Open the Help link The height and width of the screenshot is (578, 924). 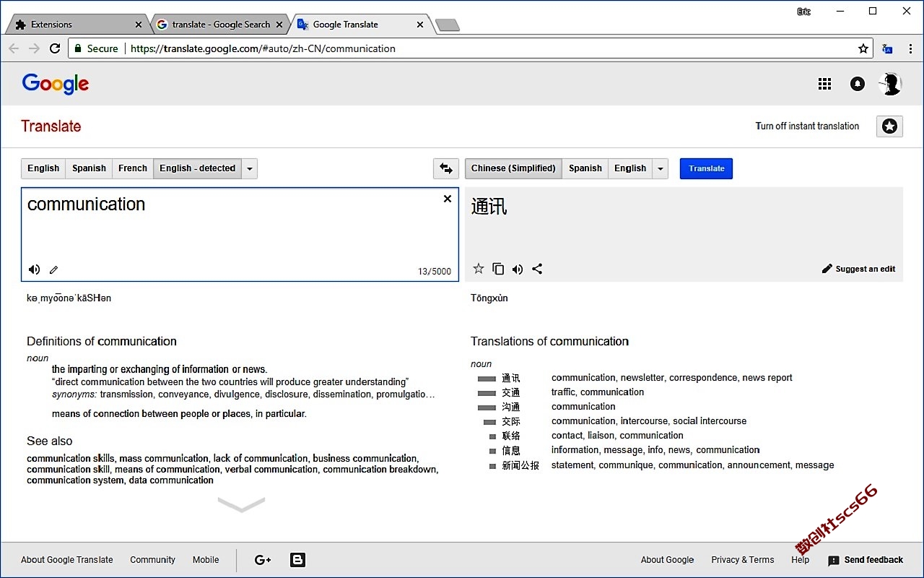tap(800, 560)
